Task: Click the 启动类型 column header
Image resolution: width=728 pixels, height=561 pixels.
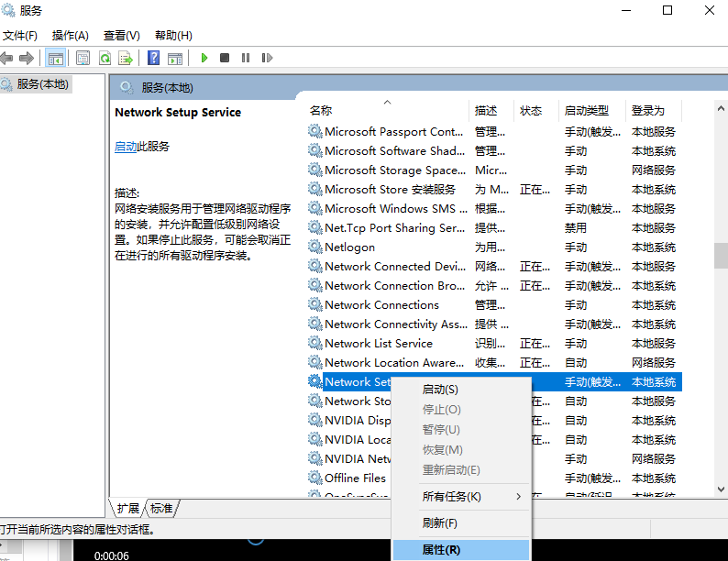Action: 587,111
